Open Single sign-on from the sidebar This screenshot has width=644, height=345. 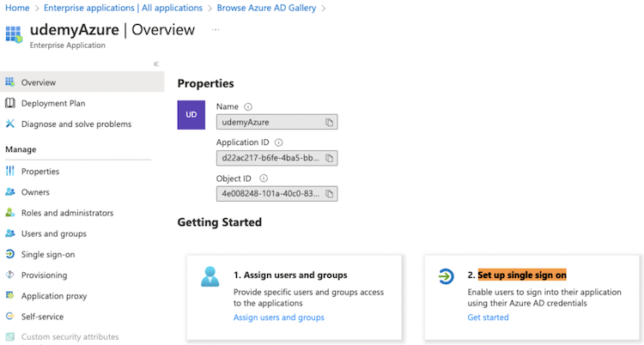47,254
